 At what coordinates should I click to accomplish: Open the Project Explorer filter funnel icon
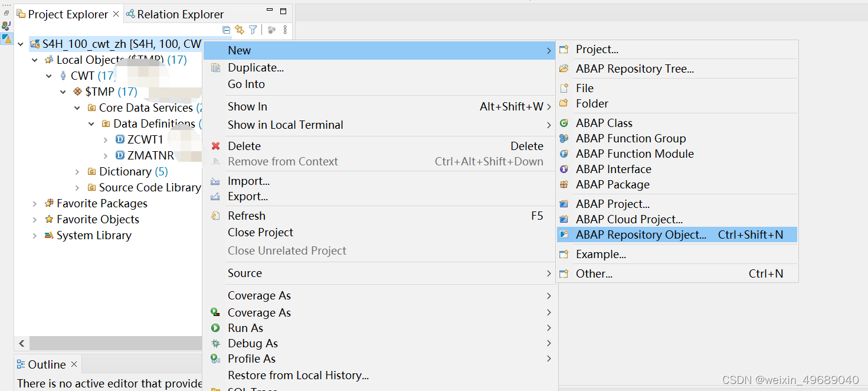click(252, 30)
